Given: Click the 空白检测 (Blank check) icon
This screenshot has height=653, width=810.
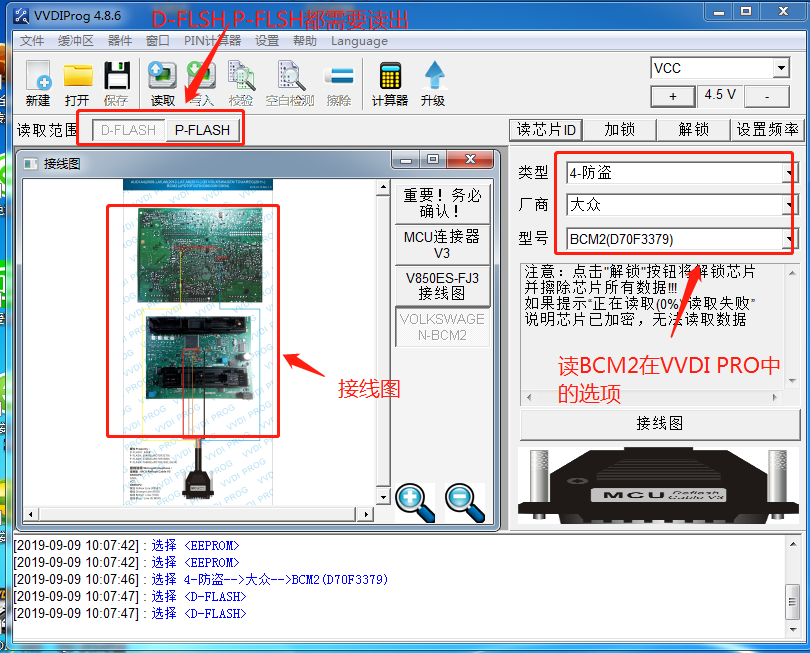Looking at the screenshot, I should point(290,83).
